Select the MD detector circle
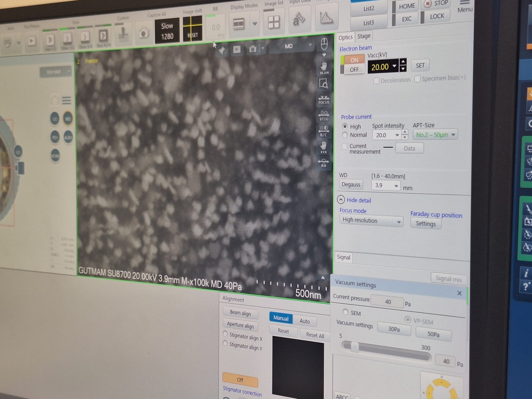The image size is (532, 399). point(68,118)
